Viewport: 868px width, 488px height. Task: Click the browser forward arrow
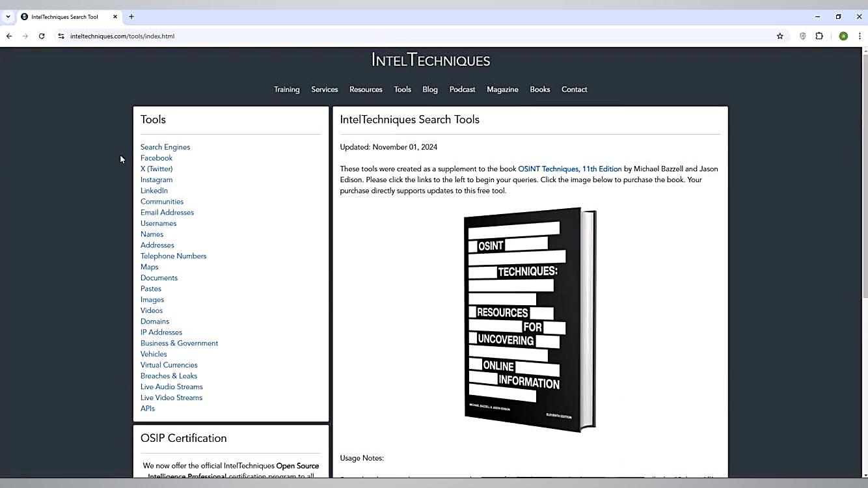tap(25, 36)
